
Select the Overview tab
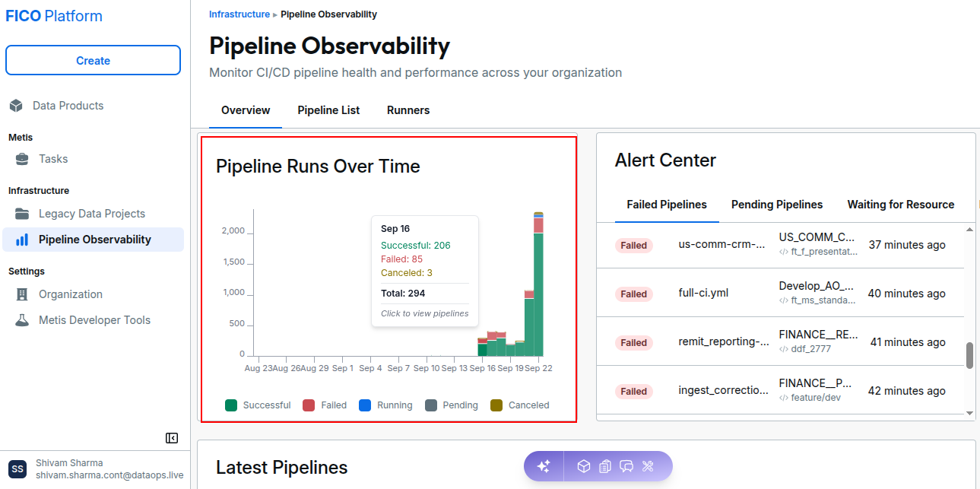[x=246, y=110]
